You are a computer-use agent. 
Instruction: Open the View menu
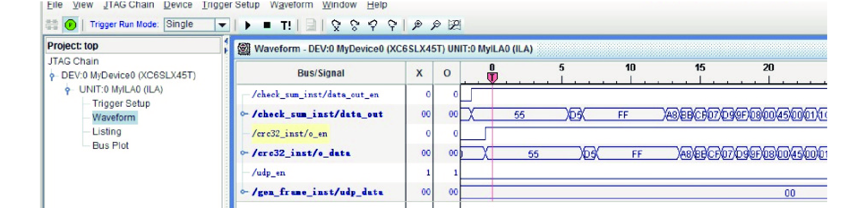coord(83,5)
